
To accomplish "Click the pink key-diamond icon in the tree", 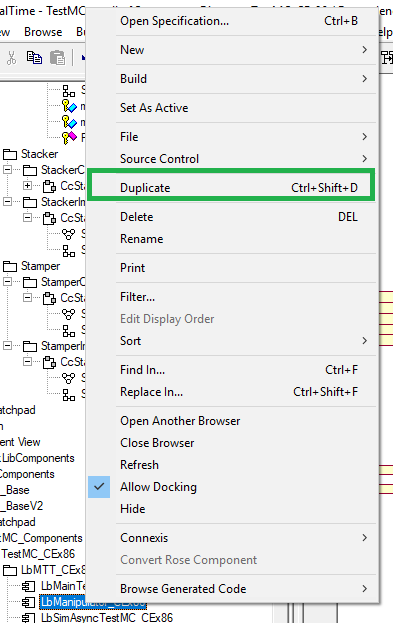I will pos(70,137).
